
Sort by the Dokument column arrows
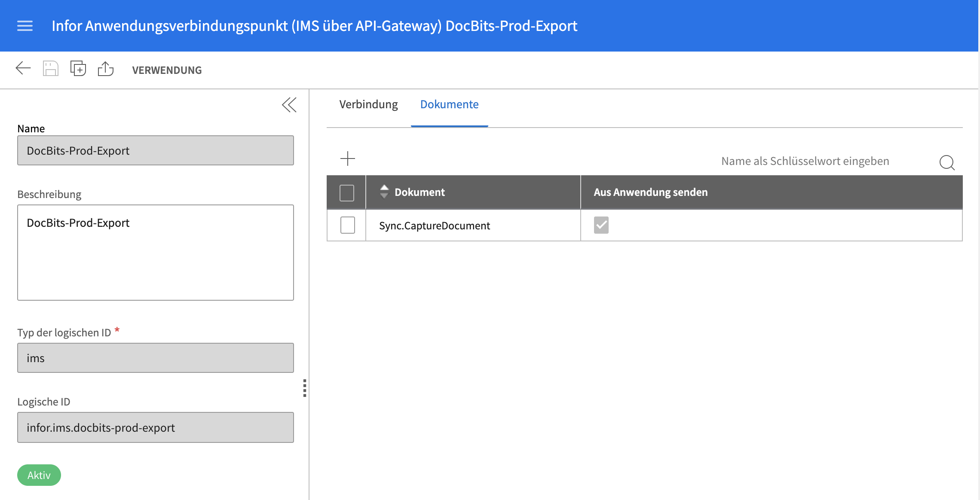tap(384, 192)
